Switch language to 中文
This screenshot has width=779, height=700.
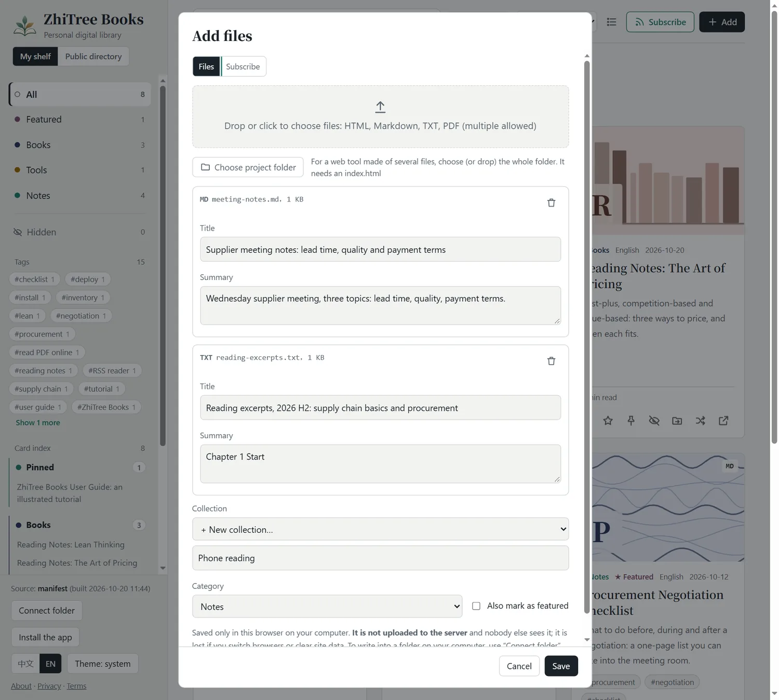click(x=25, y=664)
